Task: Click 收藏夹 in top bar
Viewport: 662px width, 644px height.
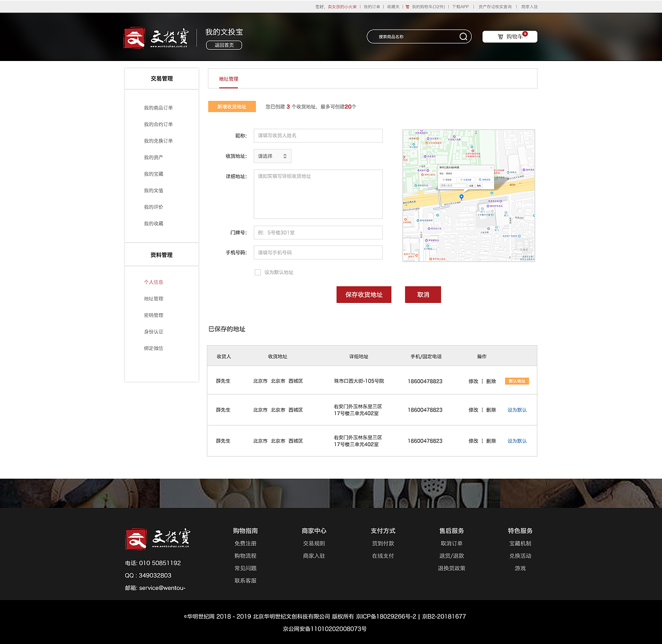Action: coord(393,7)
